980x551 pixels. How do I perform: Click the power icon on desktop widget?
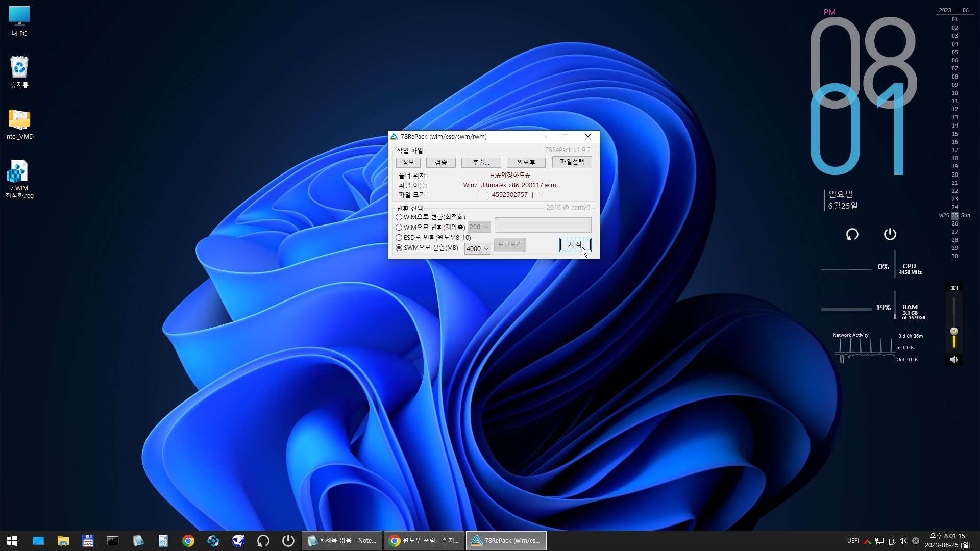coord(890,234)
